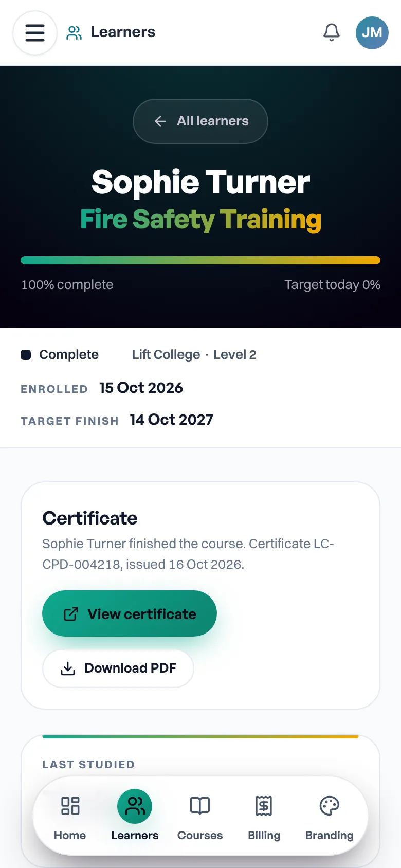Go to Home in bottom navigation
Viewport: 401px width, 868px height.
pos(70,816)
